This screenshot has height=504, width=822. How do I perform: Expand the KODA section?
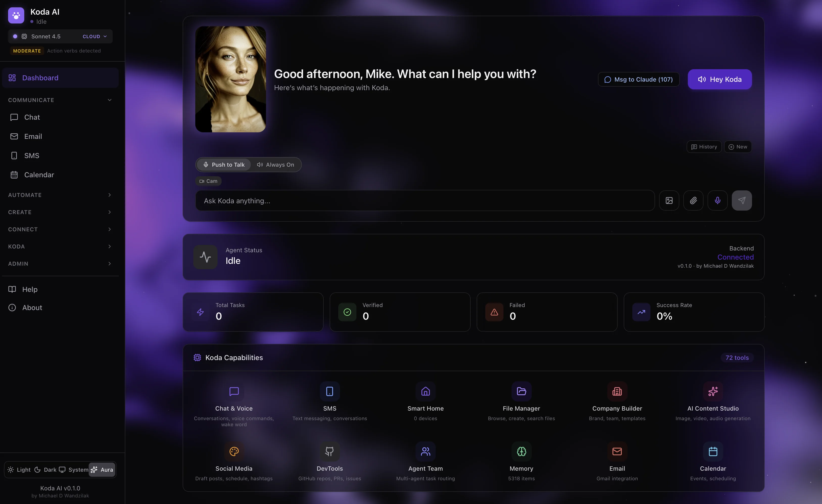coord(60,246)
